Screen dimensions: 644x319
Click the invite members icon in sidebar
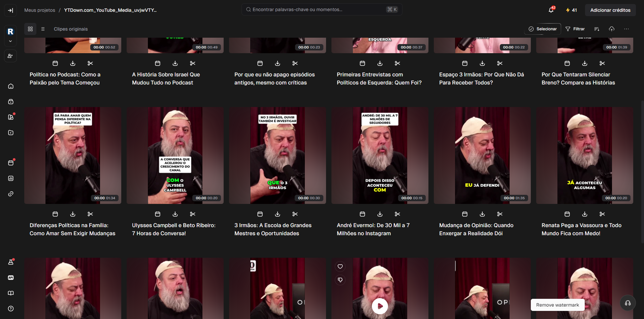click(x=10, y=56)
